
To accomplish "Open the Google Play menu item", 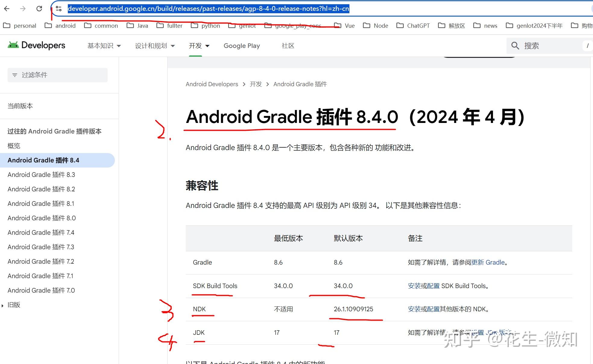I will pos(241,45).
